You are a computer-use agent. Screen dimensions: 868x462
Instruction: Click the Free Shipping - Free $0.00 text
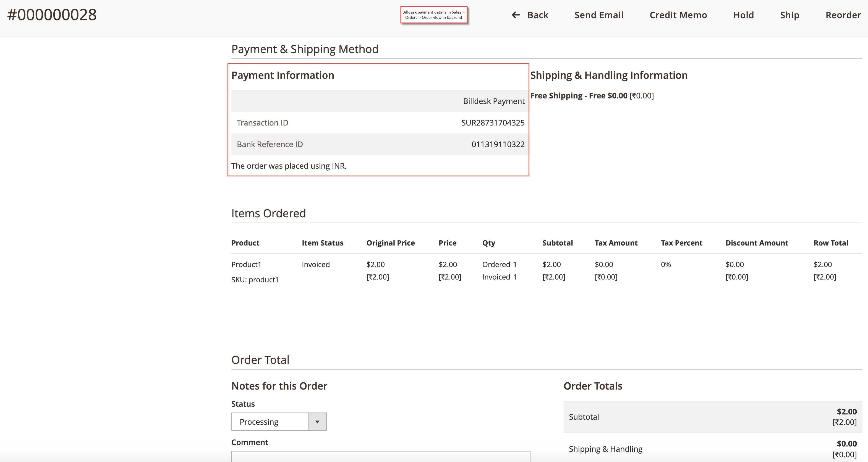tap(579, 96)
